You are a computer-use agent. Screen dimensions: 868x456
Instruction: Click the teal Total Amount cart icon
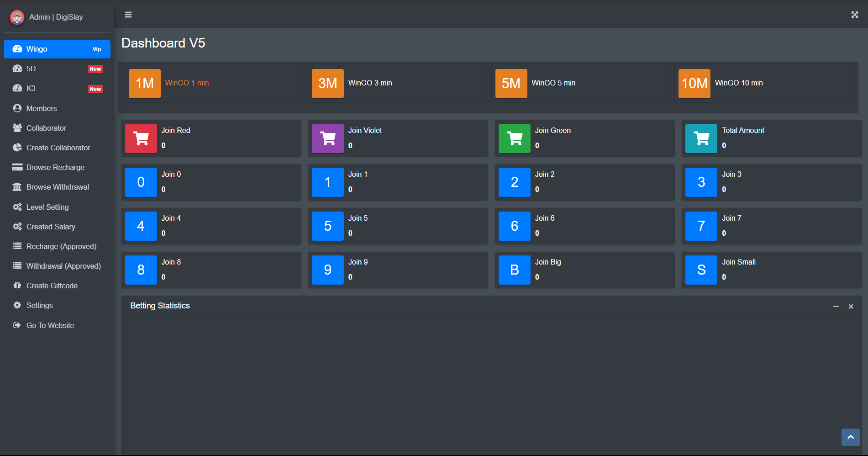coord(701,138)
